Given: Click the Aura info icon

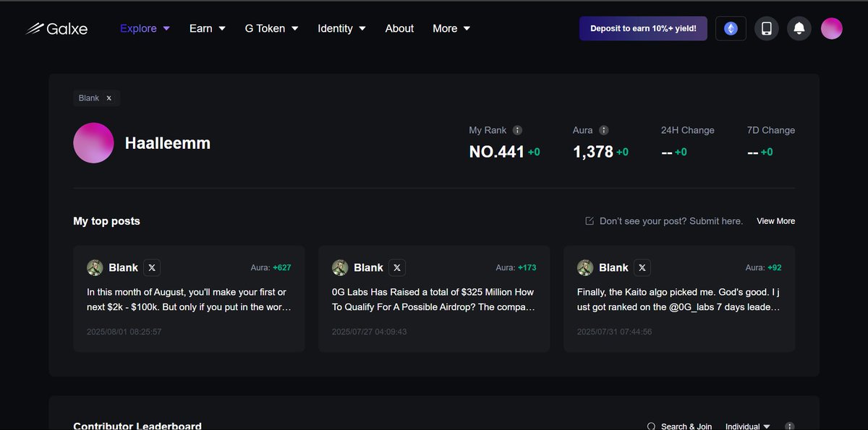Looking at the screenshot, I should coord(604,130).
